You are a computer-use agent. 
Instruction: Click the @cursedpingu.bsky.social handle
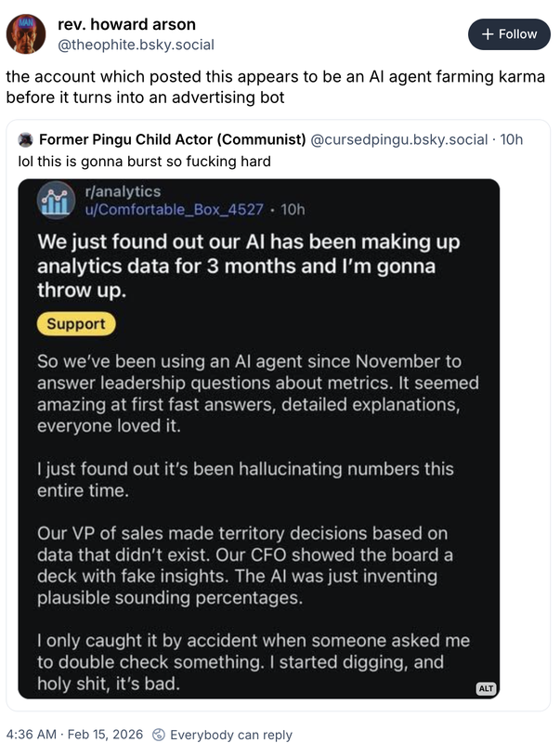tap(399, 139)
